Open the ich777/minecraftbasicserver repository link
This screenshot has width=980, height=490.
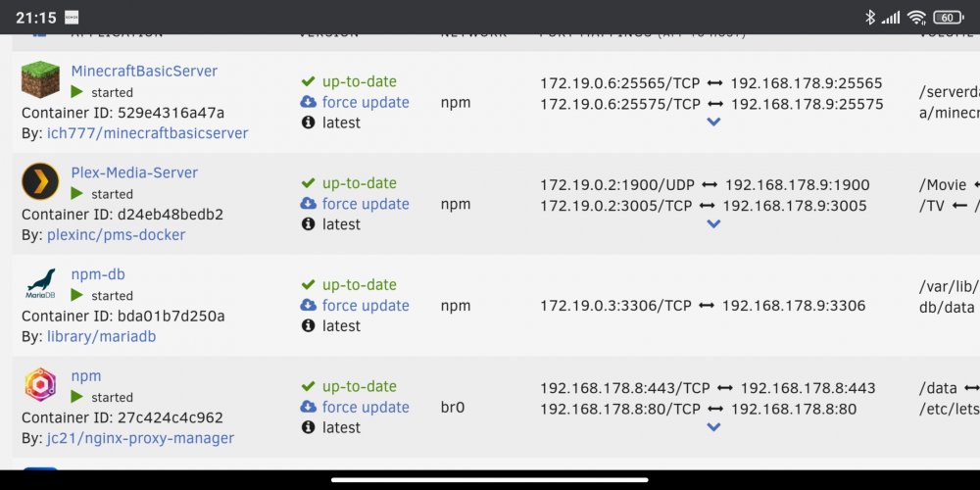(148, 133)
